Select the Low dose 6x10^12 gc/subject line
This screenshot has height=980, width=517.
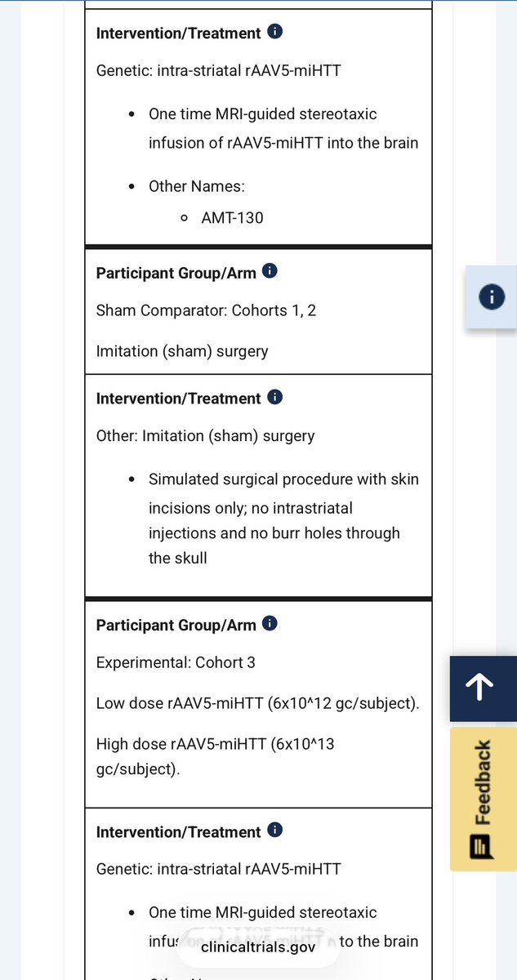coord(258,703)
